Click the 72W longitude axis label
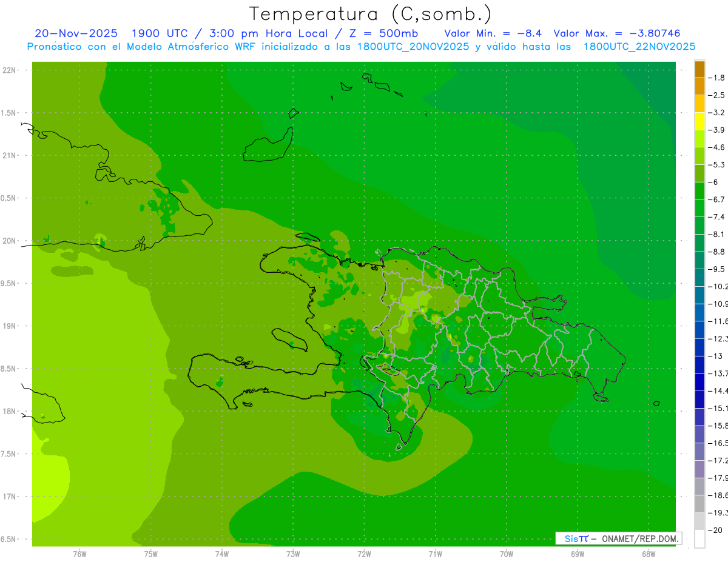Image resolution: width=728 pixels, height=562 pixels. point(364,554)
